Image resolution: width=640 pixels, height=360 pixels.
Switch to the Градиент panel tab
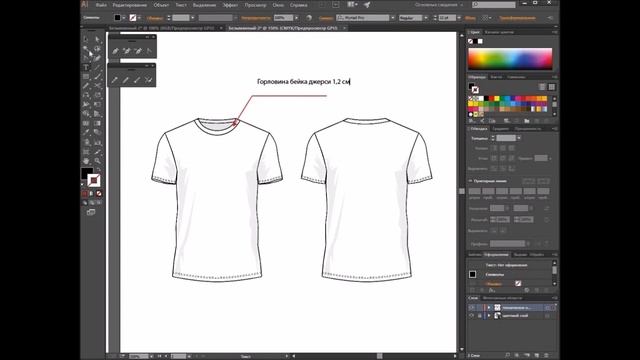point(500,129)
